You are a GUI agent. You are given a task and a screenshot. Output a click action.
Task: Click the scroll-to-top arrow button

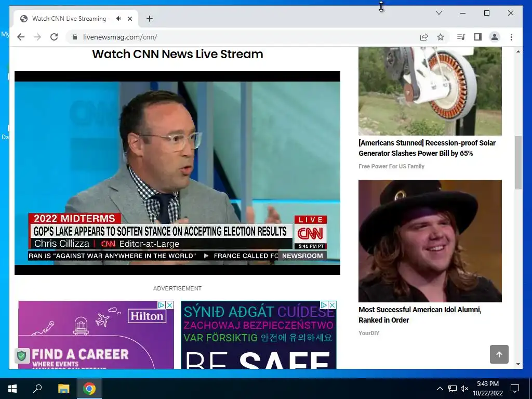[x=499, y=354]
